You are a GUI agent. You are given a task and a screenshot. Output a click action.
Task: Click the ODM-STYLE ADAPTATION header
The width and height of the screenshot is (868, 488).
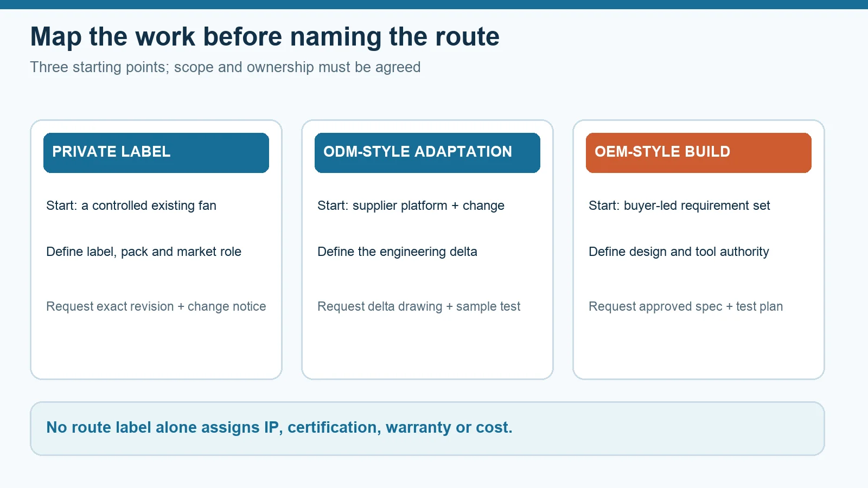tap(427, 153)
